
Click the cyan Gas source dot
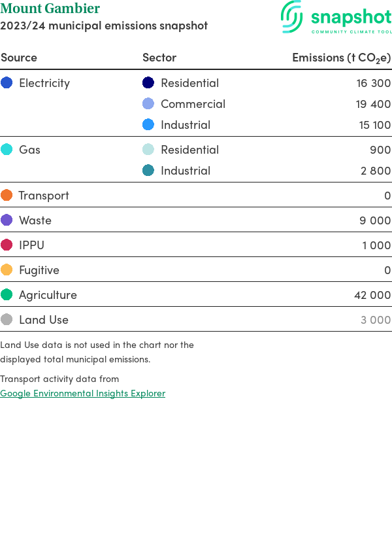pyautogui.click(x=7, y=150)
